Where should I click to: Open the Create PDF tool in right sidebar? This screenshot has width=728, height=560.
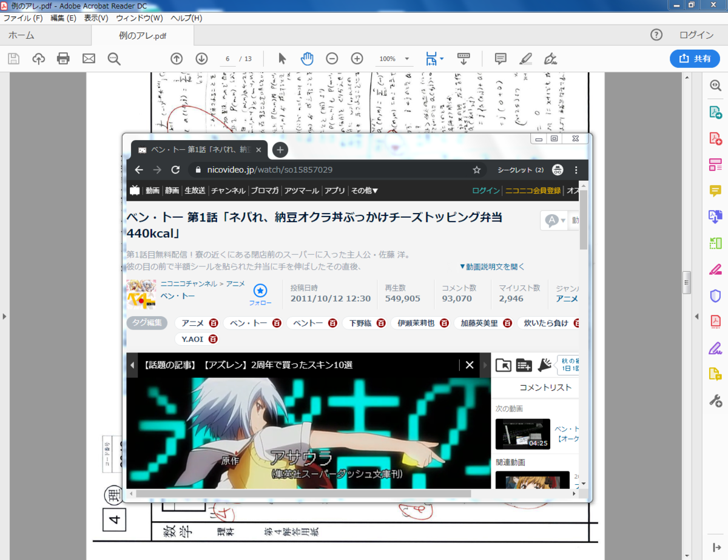point(715,138)
